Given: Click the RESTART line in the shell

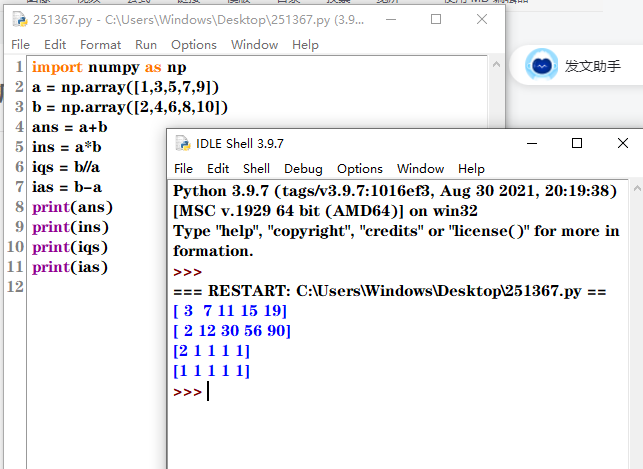Looking at the screenshot, I should (x=390, y=291).
